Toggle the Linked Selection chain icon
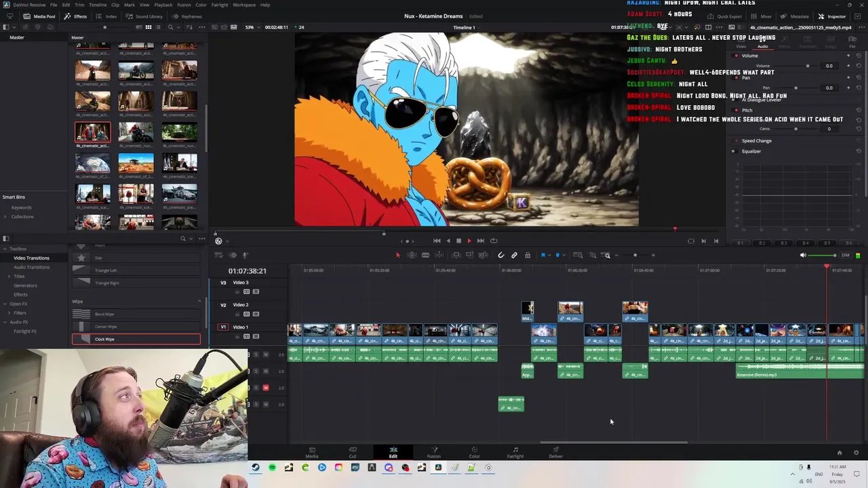Image resolution: width=868 pixels, height=488 pixels. [514, 256]
